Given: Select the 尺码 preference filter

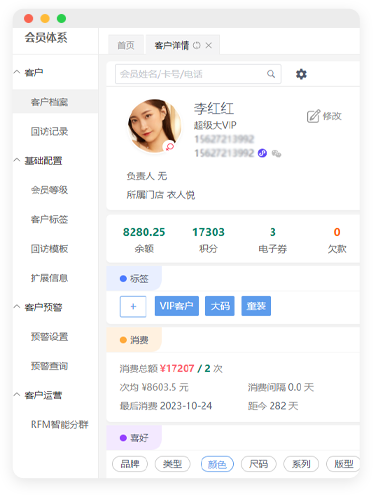Looking at the screenshot, I should click(x=258, y=464).
